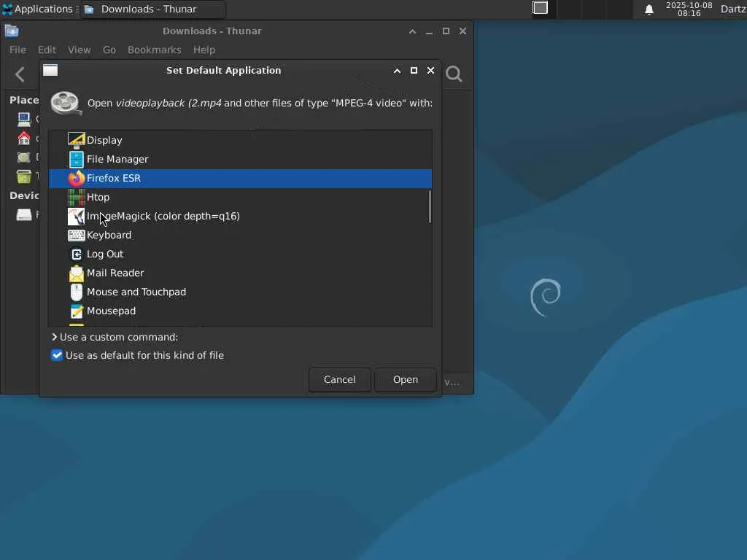The image size is (747, 560).
Task: Choose the Mouse and Touchpad icon
Action: pos(76,292)
